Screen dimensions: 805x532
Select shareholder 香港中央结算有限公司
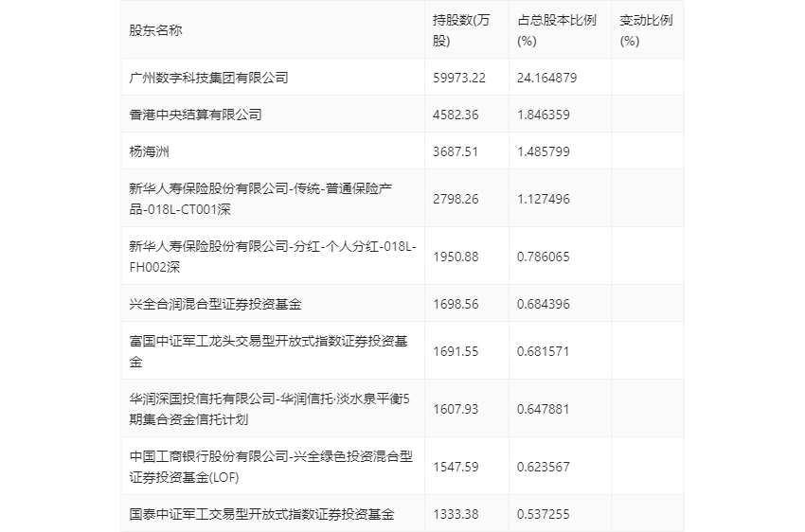[x=195, y=115]
